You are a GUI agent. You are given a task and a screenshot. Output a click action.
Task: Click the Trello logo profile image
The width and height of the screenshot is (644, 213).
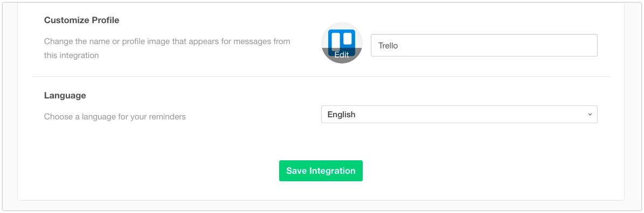pyautogui.click(x=342, y=42)
